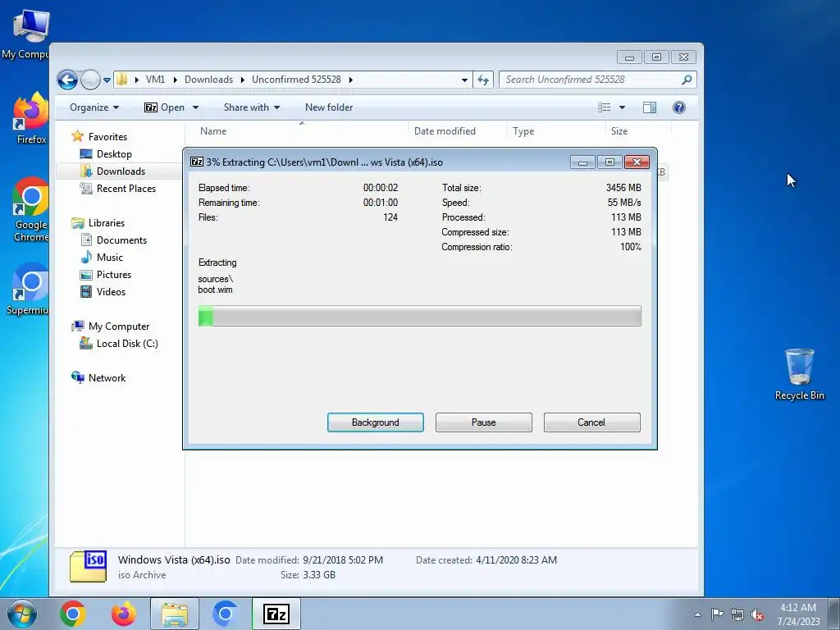
Task: Open the Organize menu
Action: (x=94, y=107)
